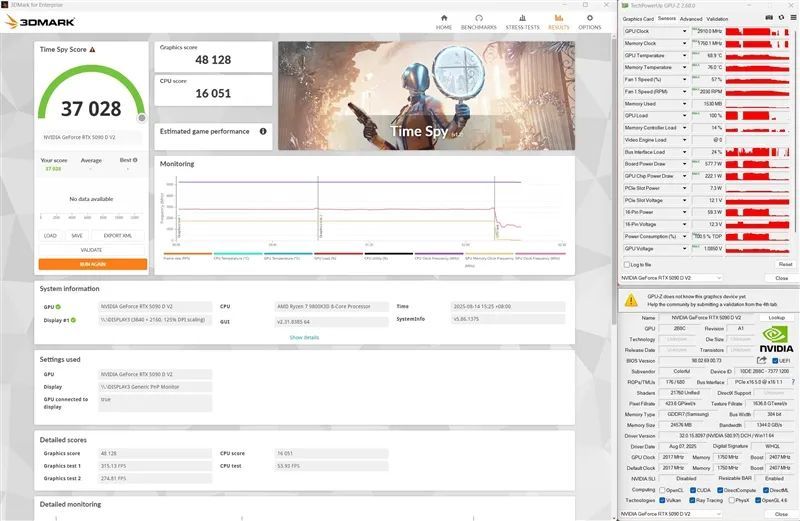Click the Bus Interface question mark in GPU-Z
The height and width of the screenshot is (521, 800).
click(793, 382)
